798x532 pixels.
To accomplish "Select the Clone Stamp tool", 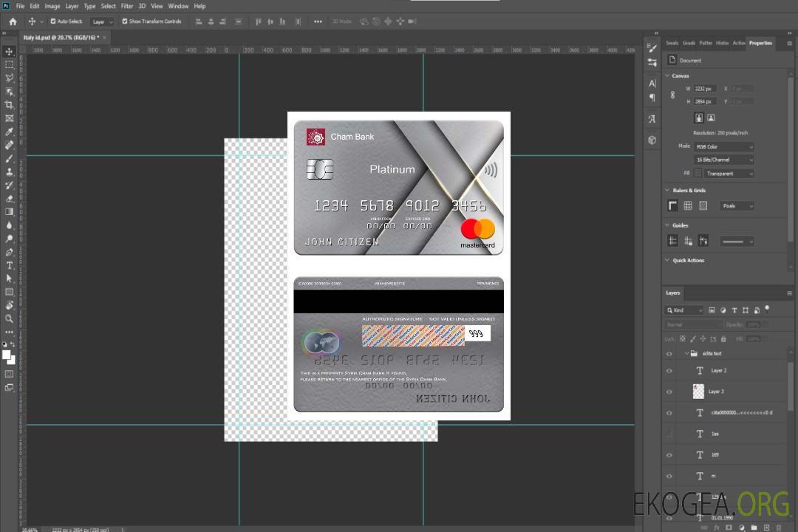I will pos(9,171).
